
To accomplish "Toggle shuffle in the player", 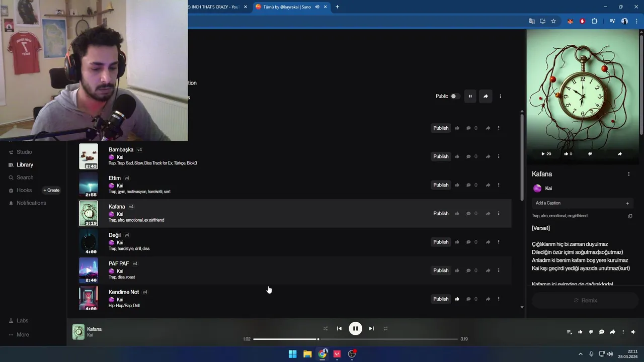I will pyautogui.click(x=325, y=329).
